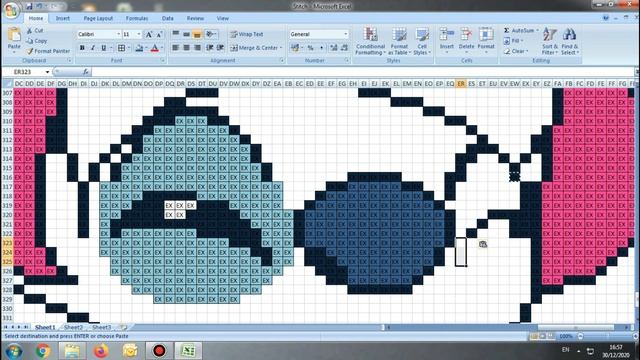
Task: Click the Select All corner button
Action: pos(7,84)
